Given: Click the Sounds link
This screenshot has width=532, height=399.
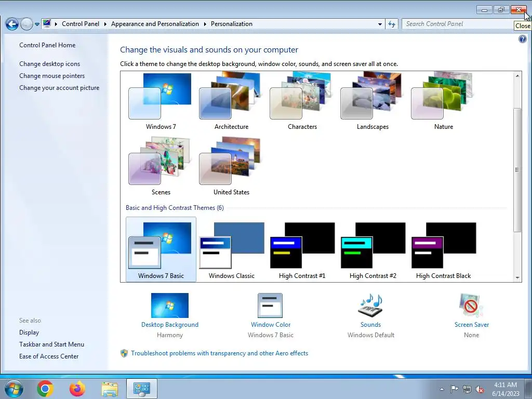Looking at the screenshot, I should click(x=370, y=325).
